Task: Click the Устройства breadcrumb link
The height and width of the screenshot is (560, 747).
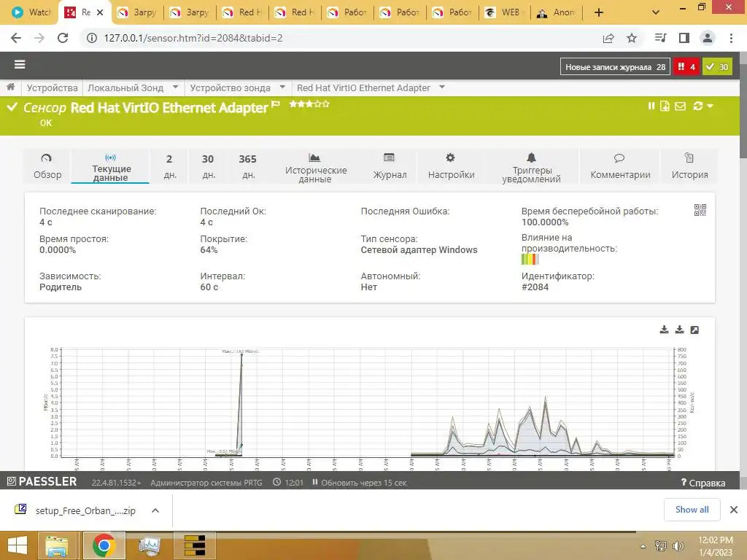Action: pos(52,87)
